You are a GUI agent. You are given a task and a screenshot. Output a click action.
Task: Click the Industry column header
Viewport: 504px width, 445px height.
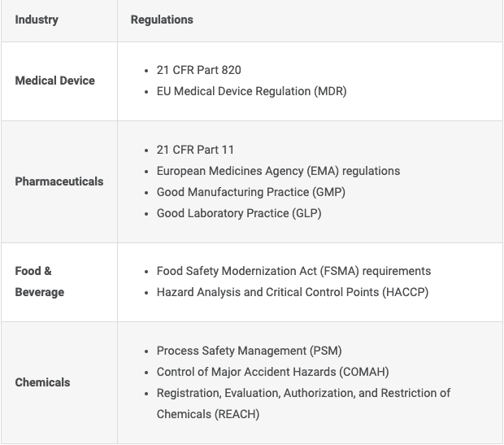click(x=37, y=20)
